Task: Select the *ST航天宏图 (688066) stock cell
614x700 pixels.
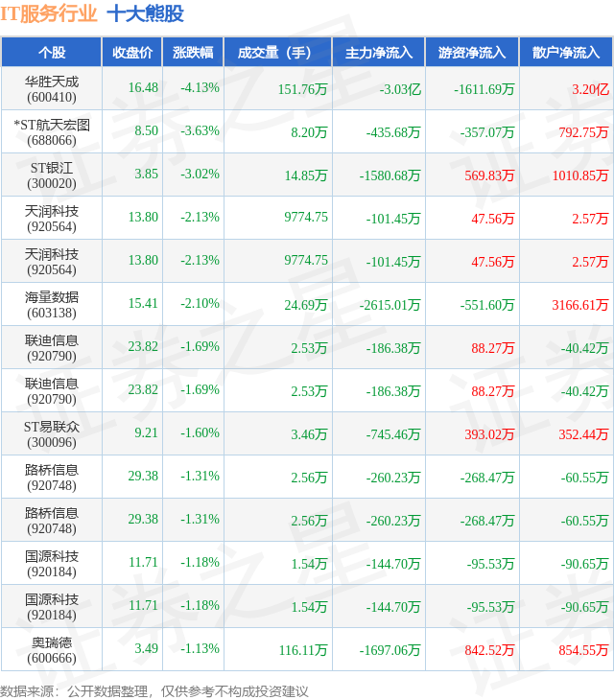Action: coord(52,132)
